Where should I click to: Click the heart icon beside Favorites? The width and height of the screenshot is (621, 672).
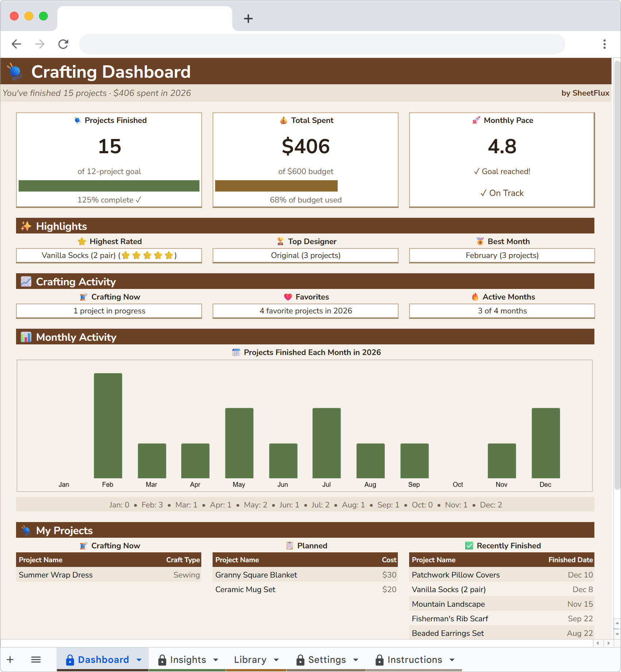click(288, 297)
